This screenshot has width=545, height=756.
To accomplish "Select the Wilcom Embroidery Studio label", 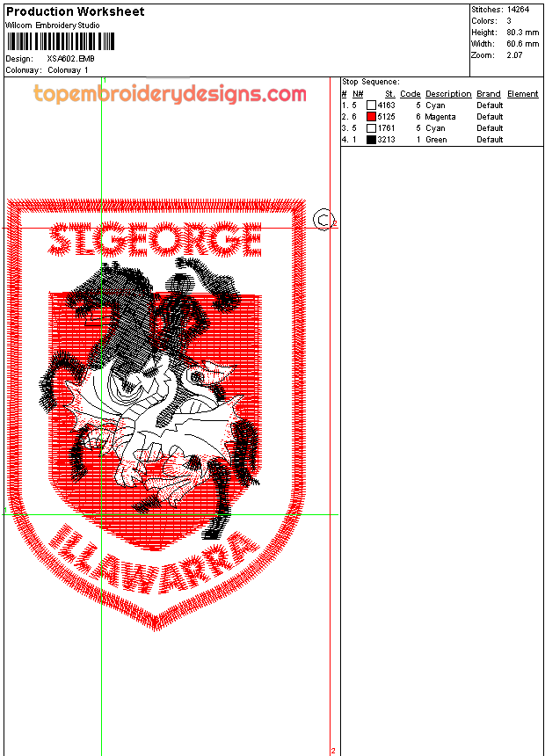I will click(53, 25).
